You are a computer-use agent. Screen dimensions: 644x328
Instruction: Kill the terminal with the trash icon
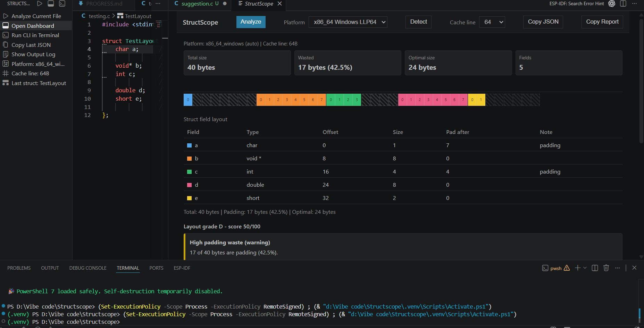(606, 268)
